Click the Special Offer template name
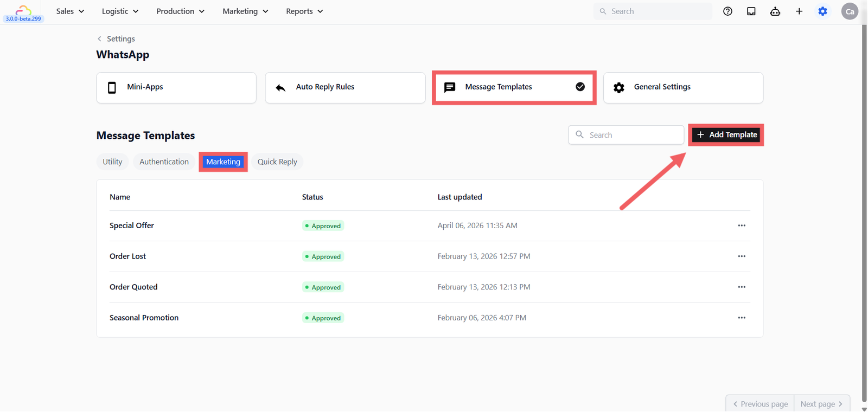Viewport: 868px width, 412px height. tap(132, 226)
